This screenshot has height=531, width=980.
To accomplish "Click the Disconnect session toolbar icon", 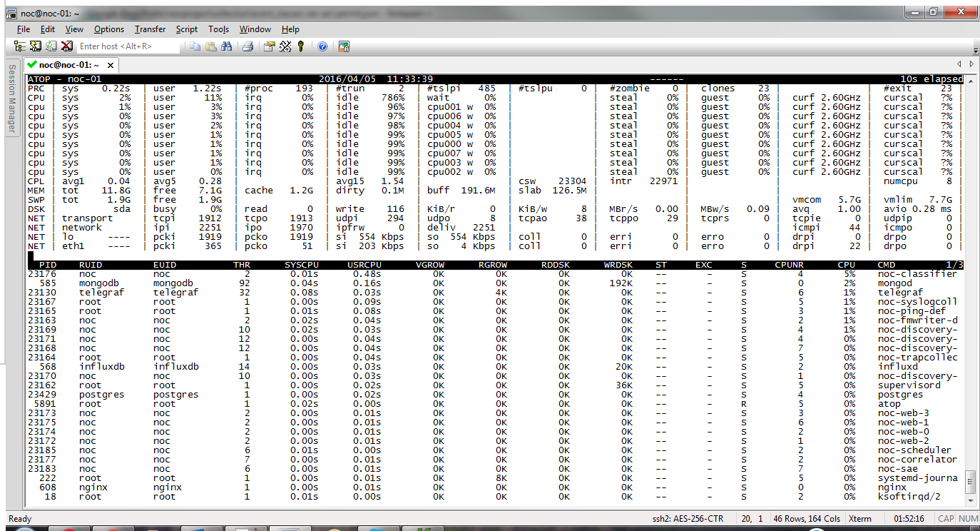I will tap(66, 46).
